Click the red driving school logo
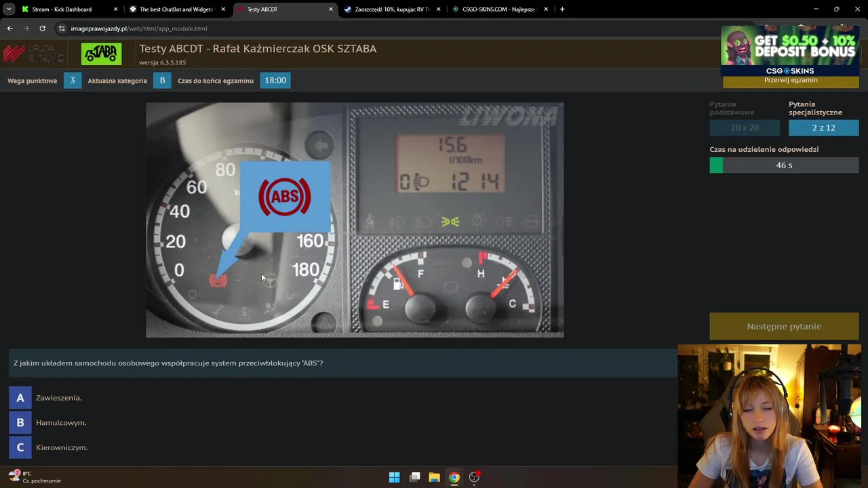 tap(33, 54)
